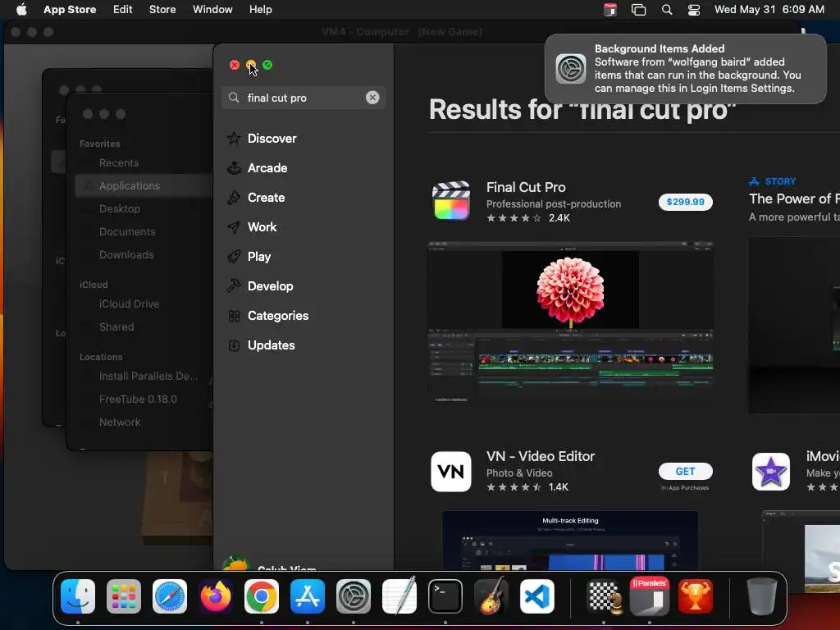Click the Work paper plane icon
Screen dimensions: 840x630
(x=234, y=226)
